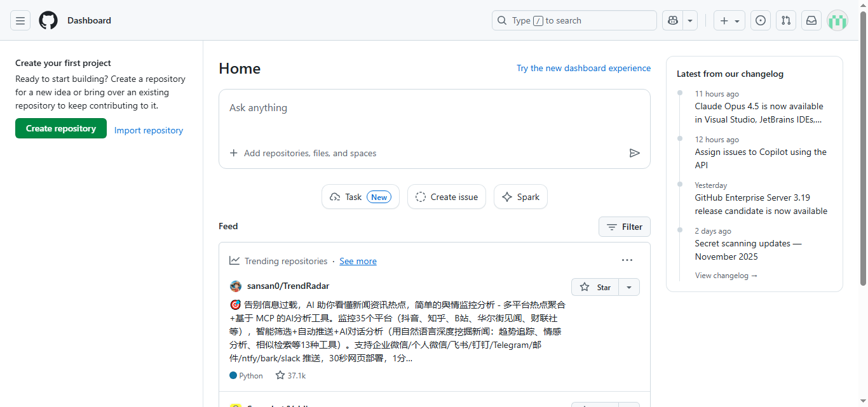Click the Trending repositories heading text
The image size is (868, 407).
click(x=286, y=261)
